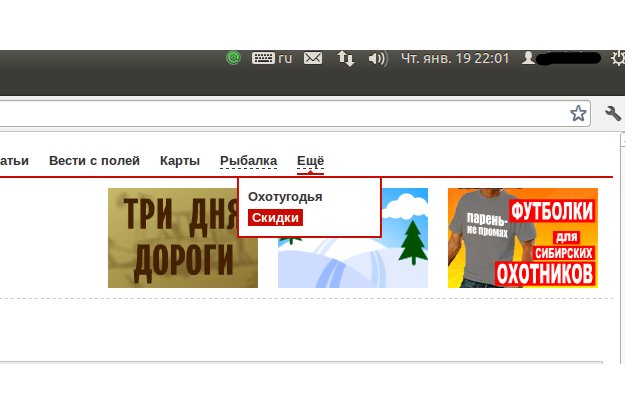The height and width of the screenshot is (400, 640).
Task: Choose the red 'Скидки' menu entry
Action: pyautogui.click(x=275, y=217)
